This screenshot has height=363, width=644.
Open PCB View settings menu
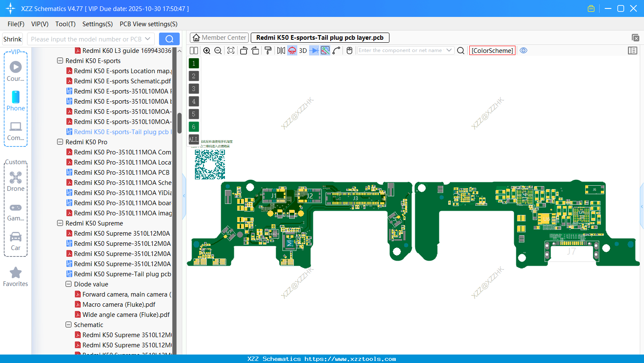click(148, 24)
